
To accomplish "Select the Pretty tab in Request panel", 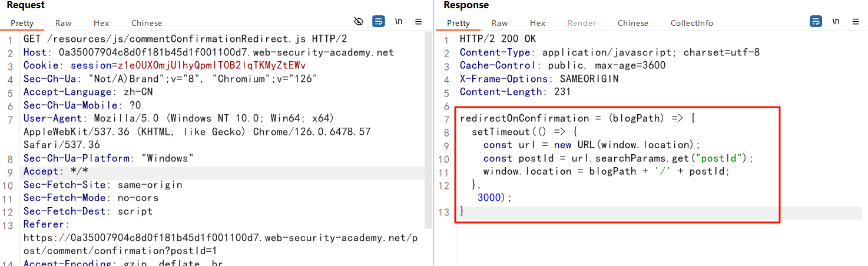I will [22, 23].
